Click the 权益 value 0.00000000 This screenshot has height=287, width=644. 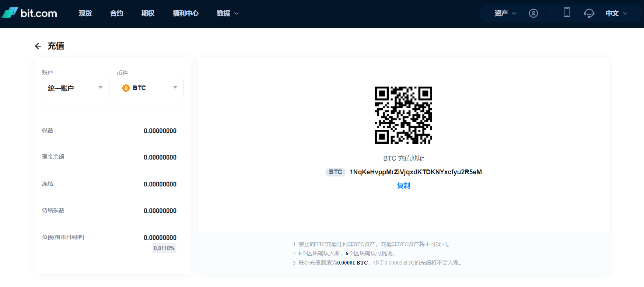tap(160, 131)
